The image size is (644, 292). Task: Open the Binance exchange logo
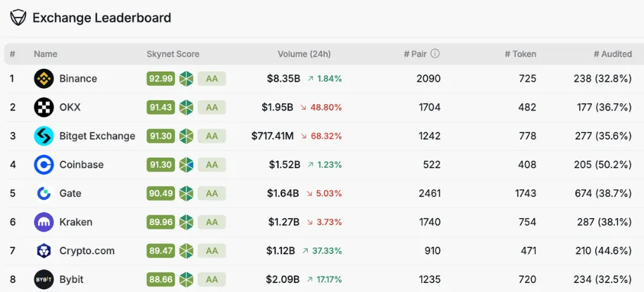tap(44, 79)
